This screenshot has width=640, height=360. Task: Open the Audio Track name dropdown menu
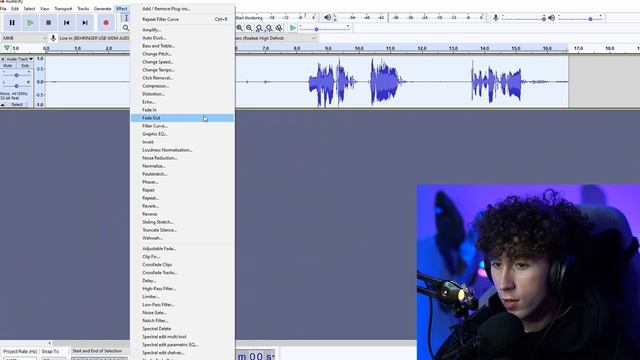point(20,59)
